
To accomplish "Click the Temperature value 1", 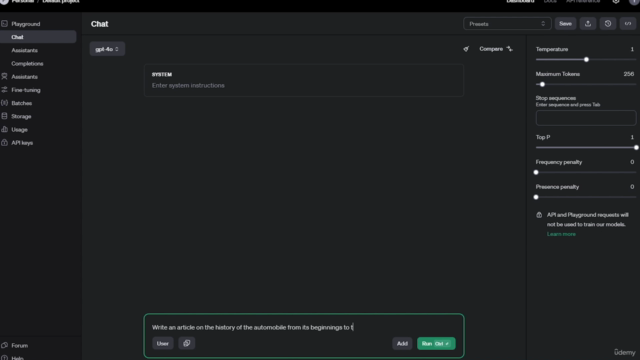I will 632,49.
